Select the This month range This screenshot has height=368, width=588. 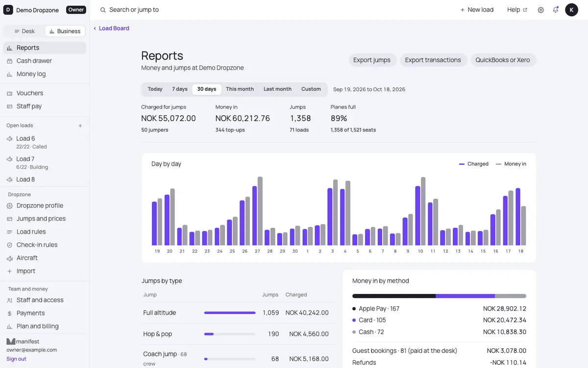tap(240, 89)
